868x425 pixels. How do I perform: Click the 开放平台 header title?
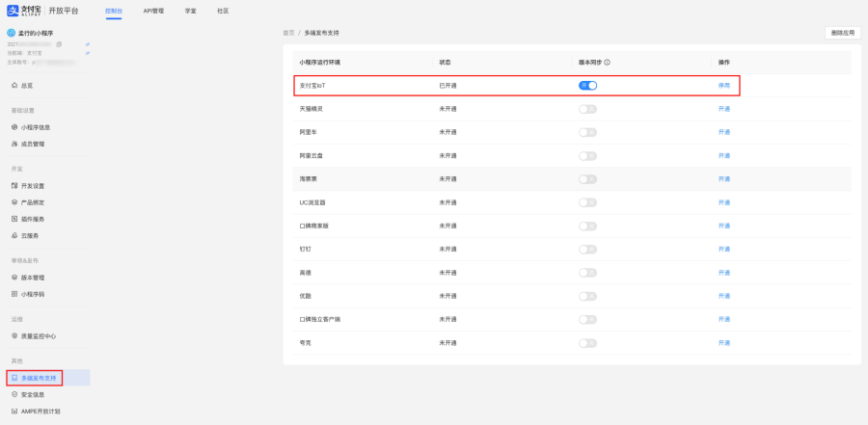click(x=64, y=11)
